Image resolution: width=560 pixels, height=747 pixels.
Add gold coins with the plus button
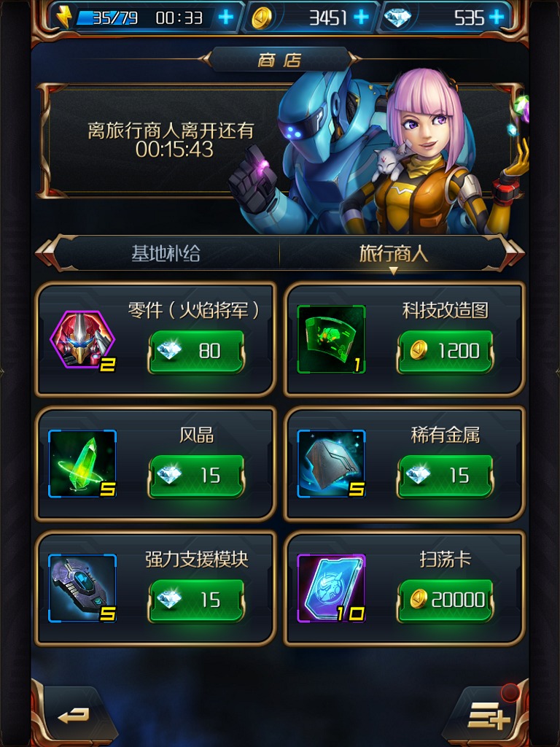click(x=361, y=18)
